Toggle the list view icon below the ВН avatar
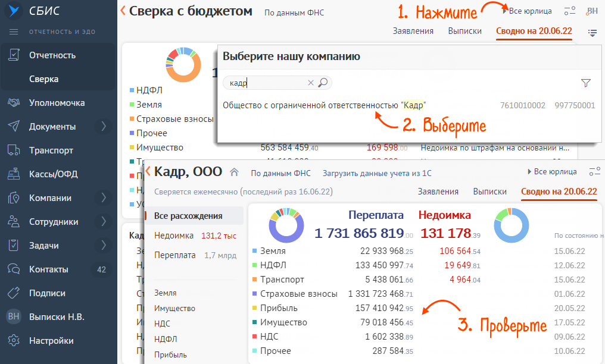 (x=592, y=33)
